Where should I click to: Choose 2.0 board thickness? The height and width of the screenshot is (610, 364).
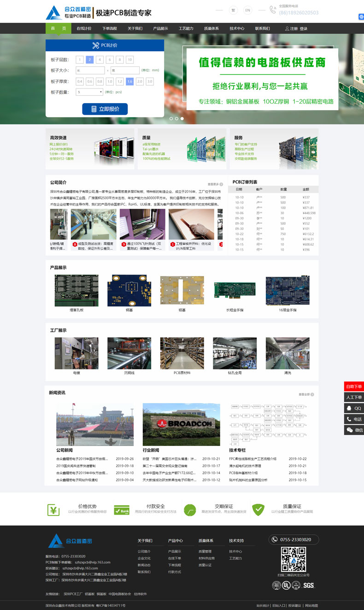click(140, 82)
